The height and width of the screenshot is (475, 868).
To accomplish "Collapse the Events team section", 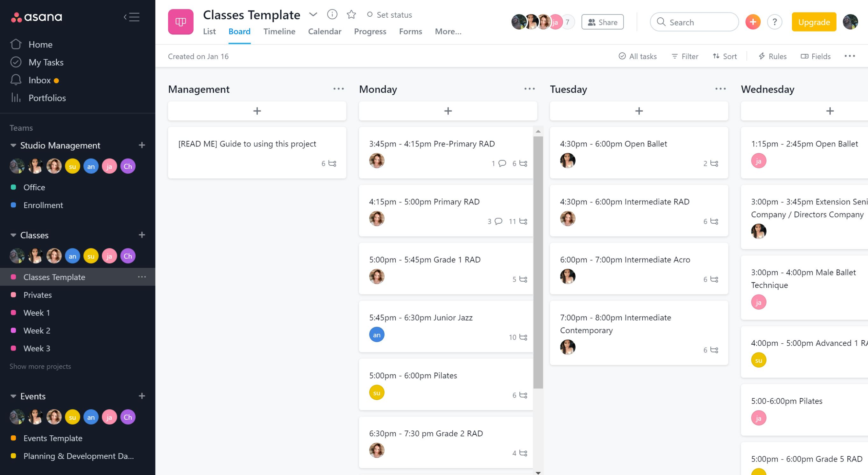I will pos(13,396).
